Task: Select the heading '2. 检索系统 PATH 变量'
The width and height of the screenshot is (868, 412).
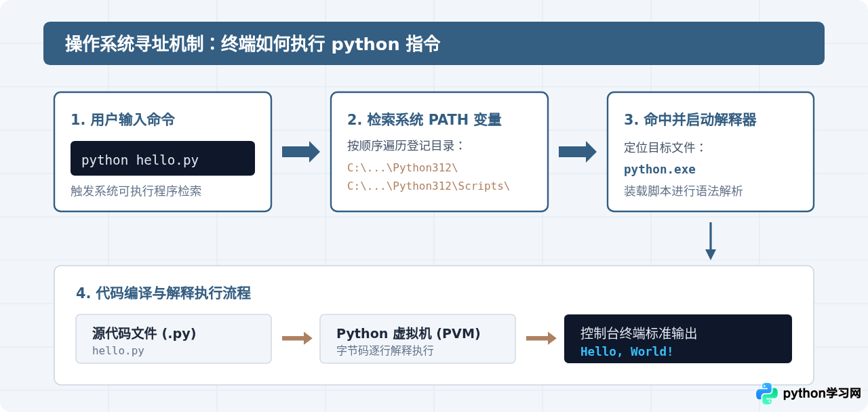Action: [x=425, y=120]
